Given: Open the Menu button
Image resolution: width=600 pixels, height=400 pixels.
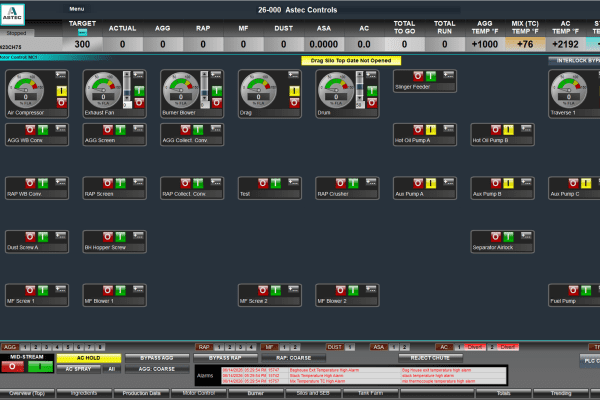Looking at the screenshot, I should [x=77, y=9].
